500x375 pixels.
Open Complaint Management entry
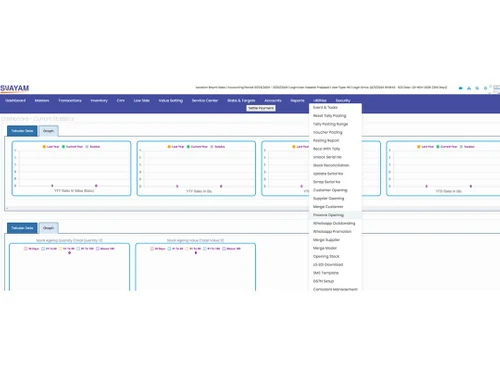point(335,289)
